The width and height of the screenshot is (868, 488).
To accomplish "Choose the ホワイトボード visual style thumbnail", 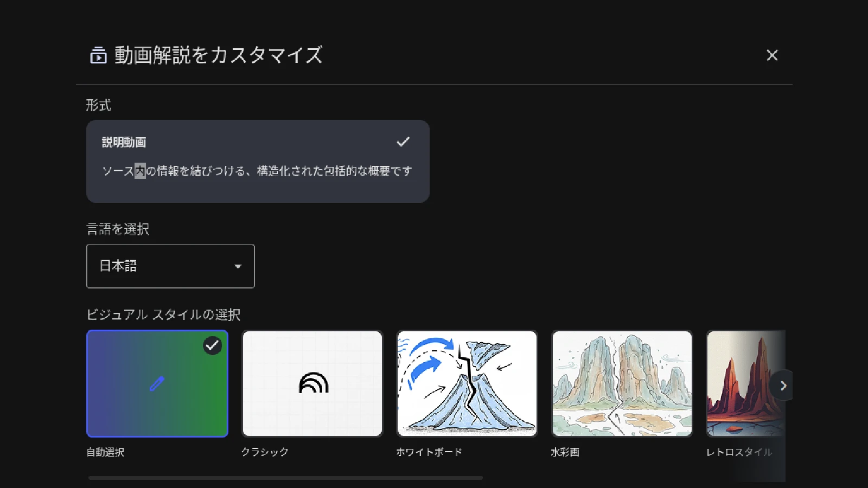I will [x=467, y=383].
